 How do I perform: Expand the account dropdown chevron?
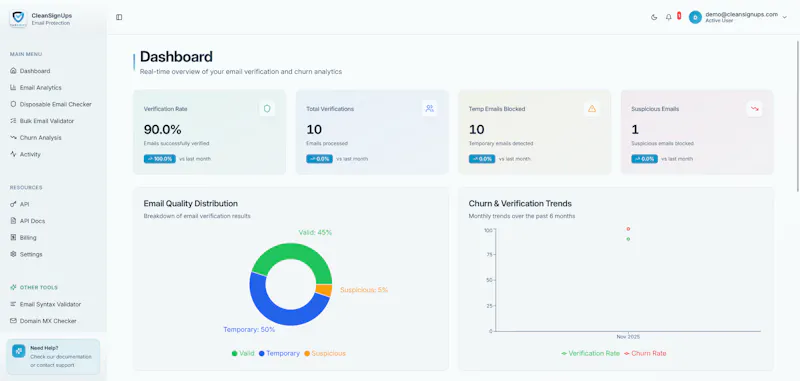785,17
